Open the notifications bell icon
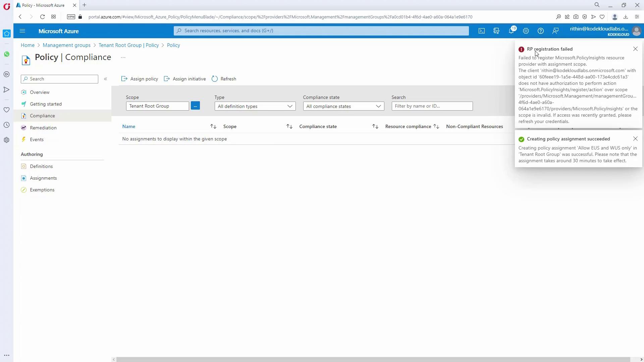Viewport: 644px width, 362px height. tap(511, 31)
